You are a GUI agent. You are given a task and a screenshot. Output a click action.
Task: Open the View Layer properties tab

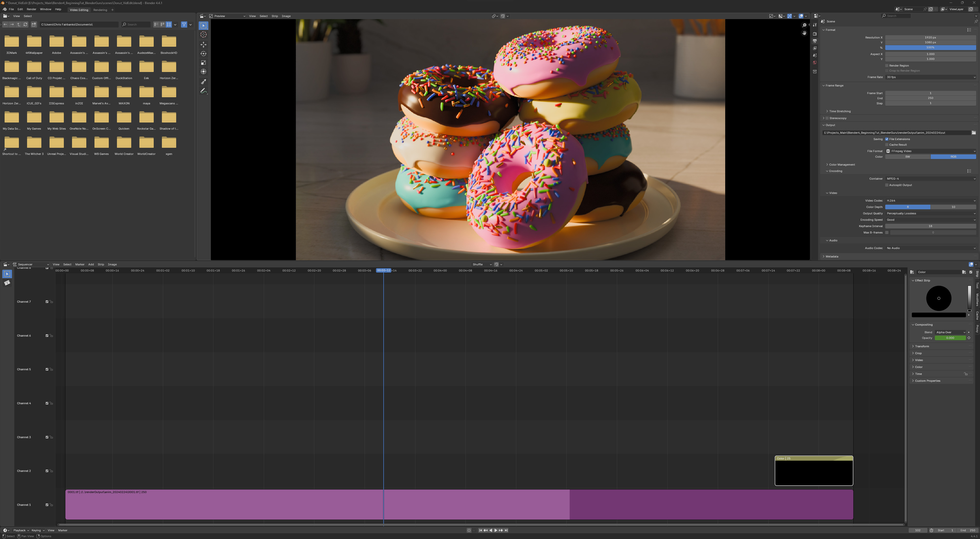[815, 48]
